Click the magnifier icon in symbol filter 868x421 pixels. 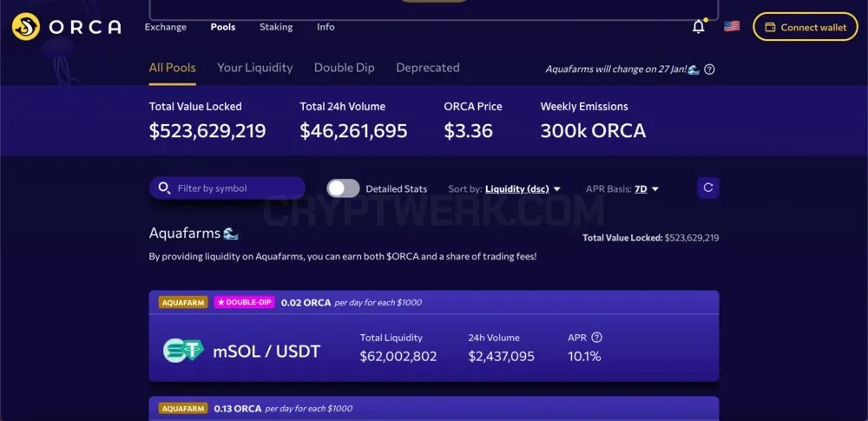click(164, 188)
